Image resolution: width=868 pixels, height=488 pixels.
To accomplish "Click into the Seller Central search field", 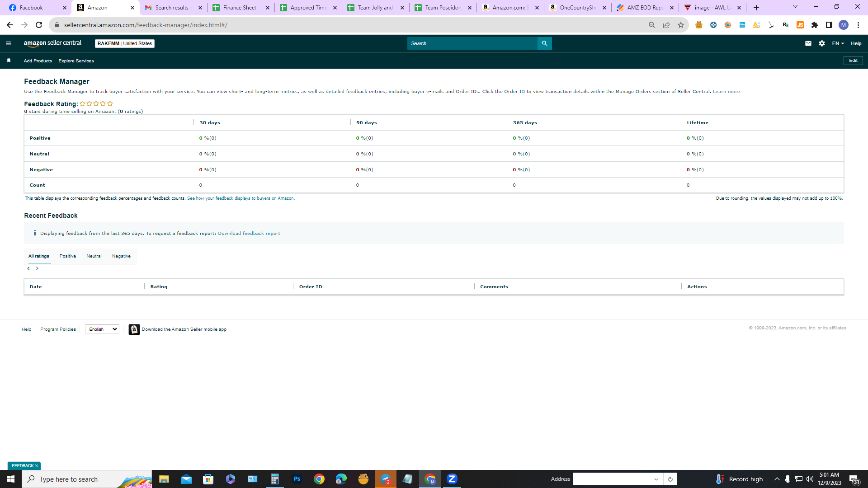I will click(x=472, y=43).
